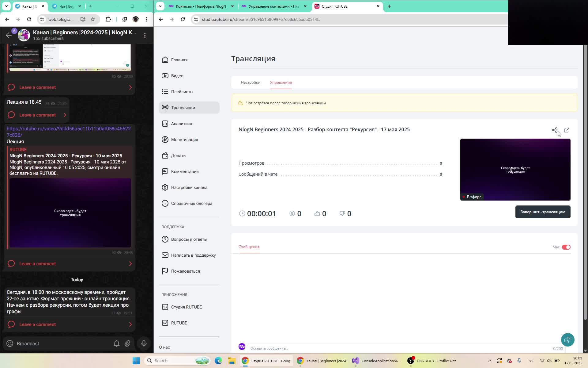This screenshot has width=588, height=368.
Task: Select Трансляции in the sidebar
Action: 189,108
